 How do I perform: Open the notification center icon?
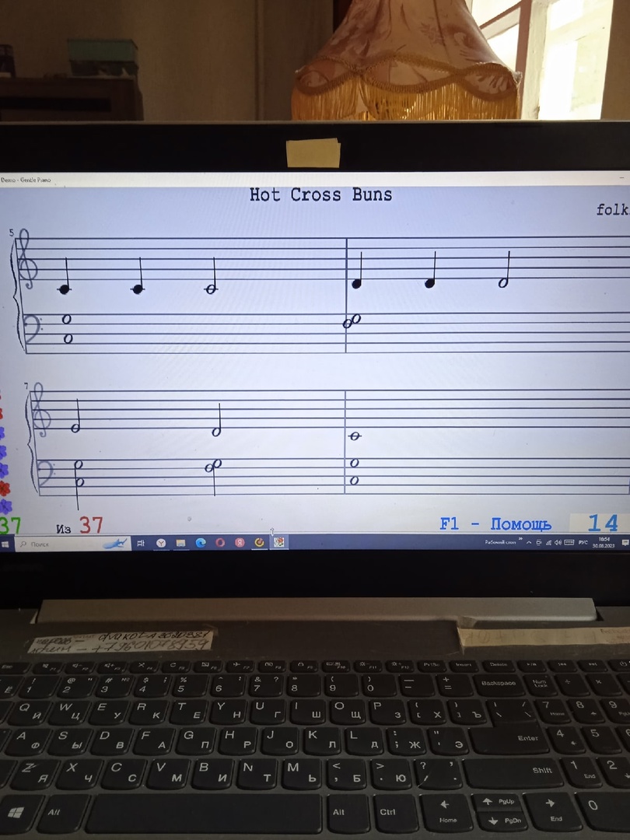625,543
